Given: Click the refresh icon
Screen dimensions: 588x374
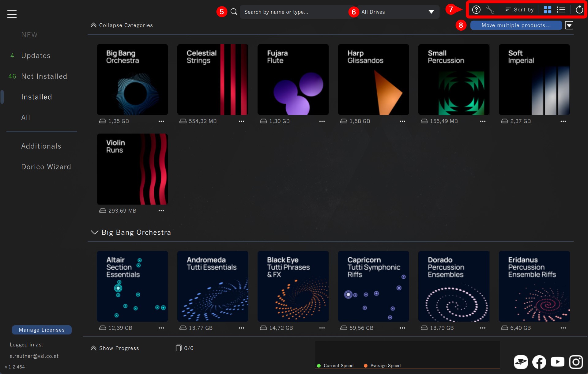Looking at the screenshot, I should coord(579,10).
